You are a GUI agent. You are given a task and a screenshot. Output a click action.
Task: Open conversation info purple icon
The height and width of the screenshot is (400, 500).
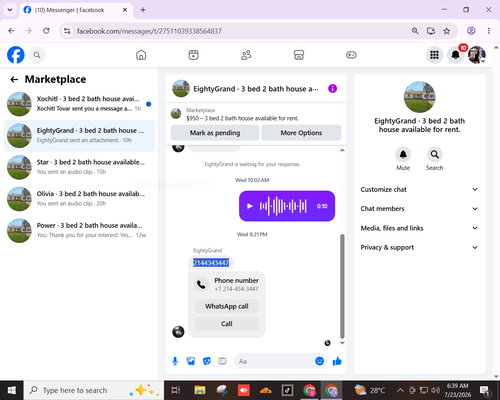(332, 89)
